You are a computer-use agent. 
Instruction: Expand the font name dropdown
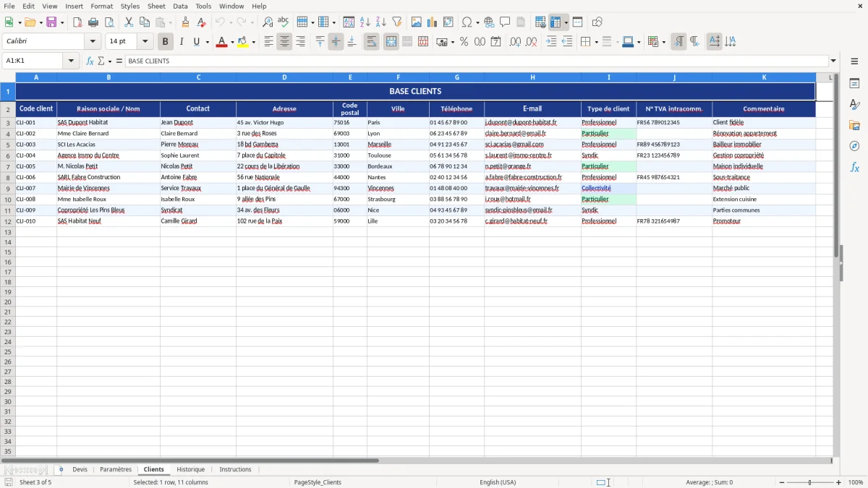93,42
